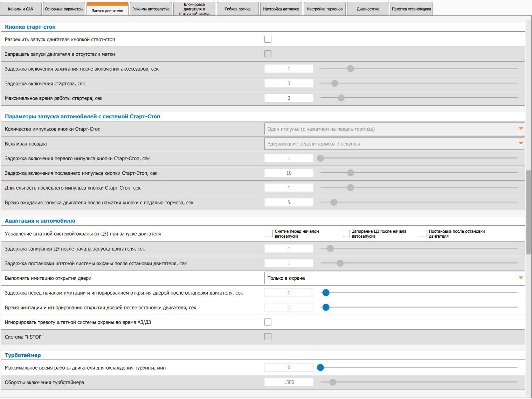
Task: Switch to Основные параметры tab
Action: pyautogui.click(x=64, y=9)
